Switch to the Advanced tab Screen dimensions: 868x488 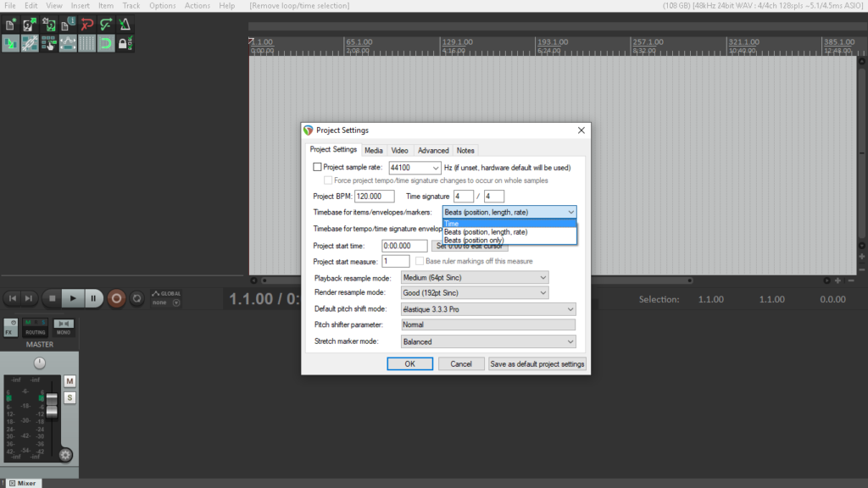[433, 151]
